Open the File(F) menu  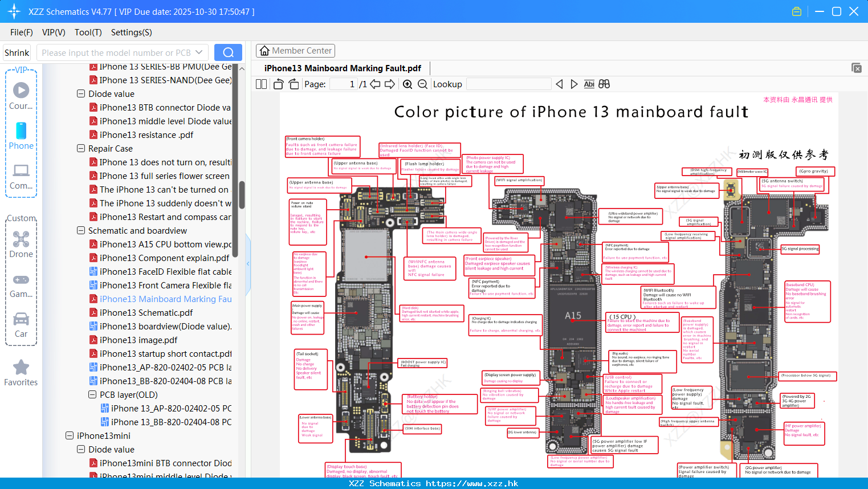coord(22,32)
